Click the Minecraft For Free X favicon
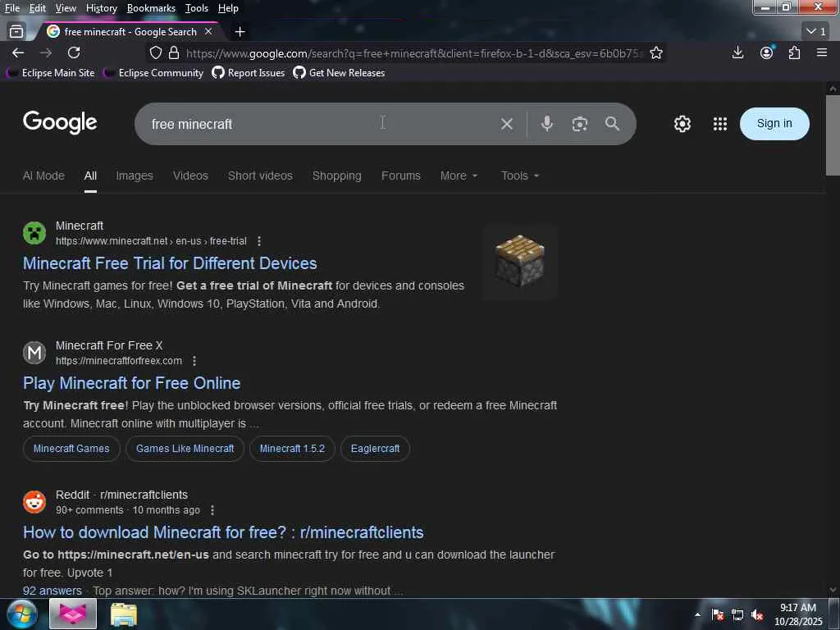This screenshot has width=840, height=630. click(x=34, y=353)
